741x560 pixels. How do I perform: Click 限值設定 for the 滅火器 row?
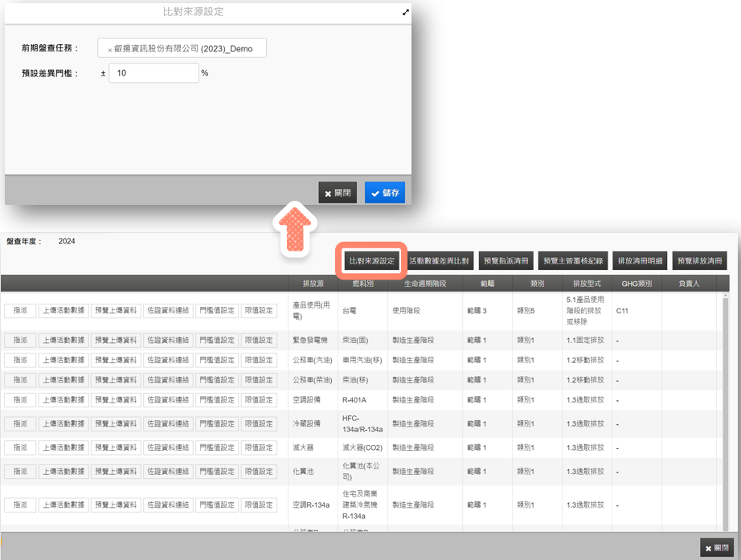259,448
